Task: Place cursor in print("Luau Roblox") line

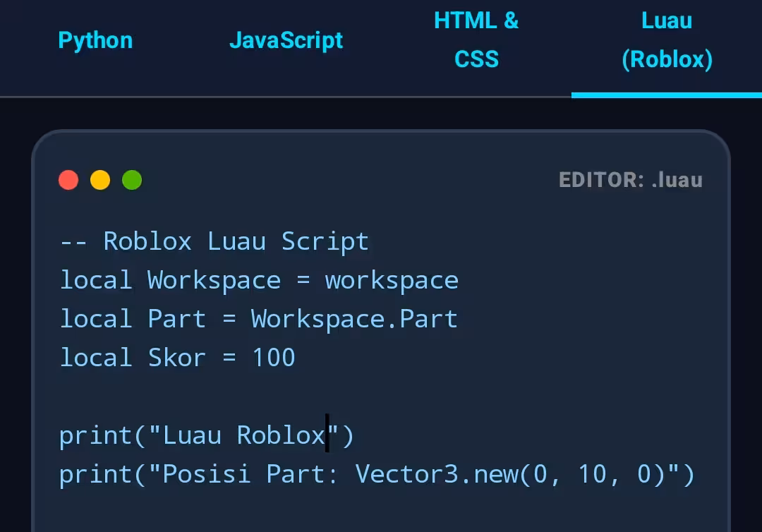Action: pos(207,435)
